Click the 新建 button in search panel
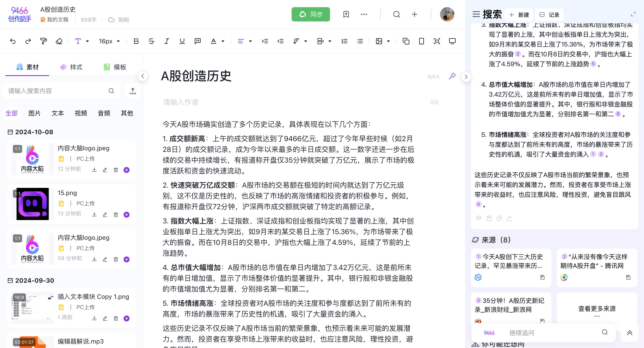Image resolution: width=644 pixels, height=348 pixels. [519, 15]
